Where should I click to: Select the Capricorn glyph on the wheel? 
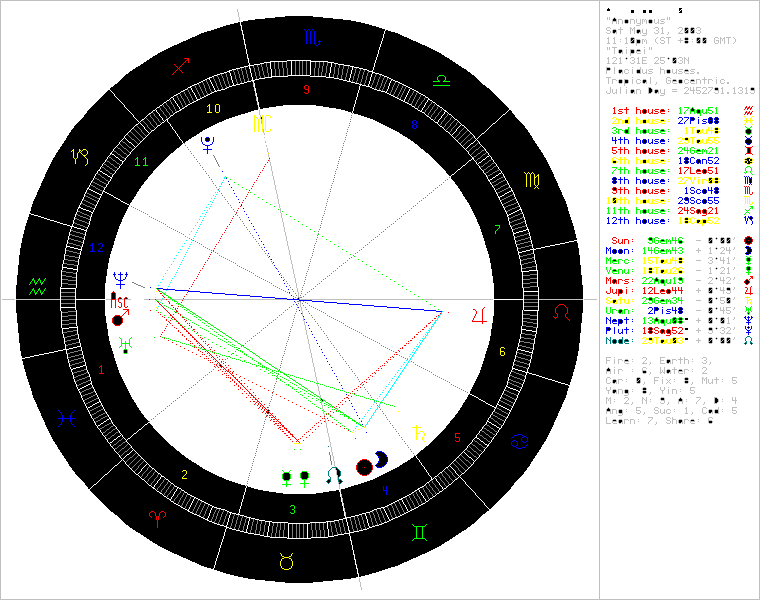click(80, 157)
